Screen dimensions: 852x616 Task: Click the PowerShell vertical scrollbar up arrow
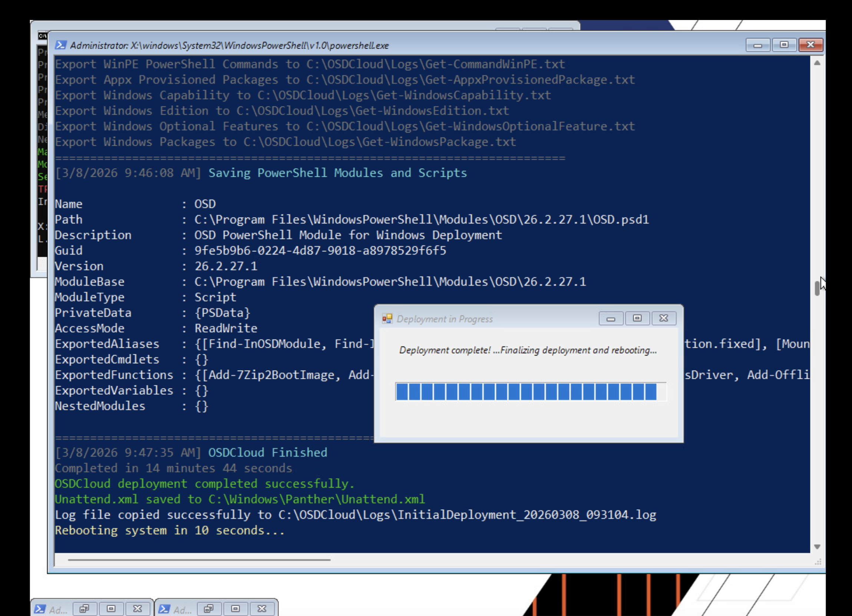click(x=817, y=63)
